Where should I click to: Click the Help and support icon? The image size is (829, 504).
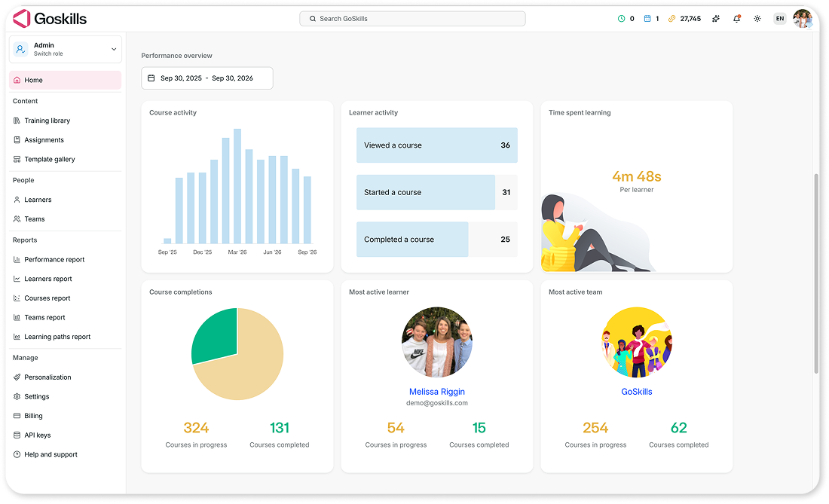click(x=17, y=454)
